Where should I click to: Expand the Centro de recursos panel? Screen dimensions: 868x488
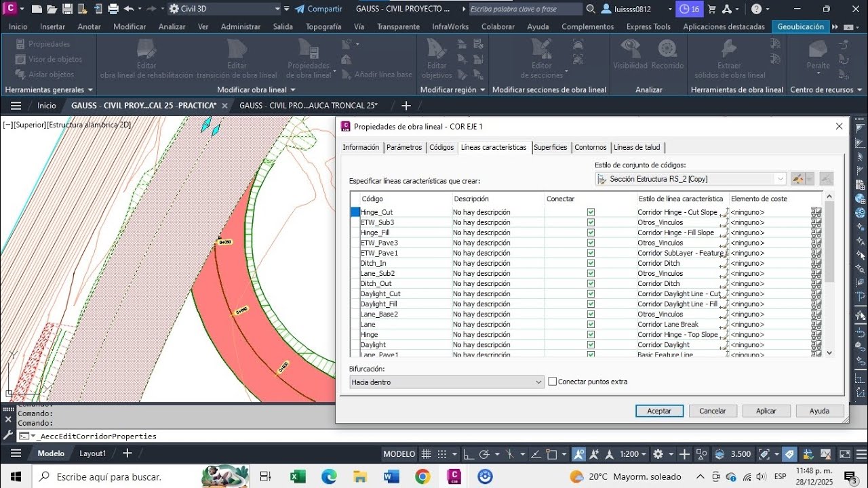pos(825,89)
